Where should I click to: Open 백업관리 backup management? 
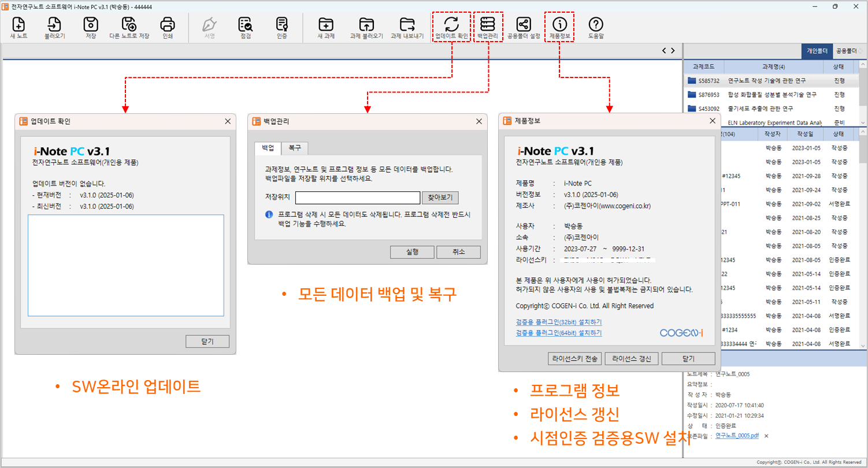pos(488,28)
